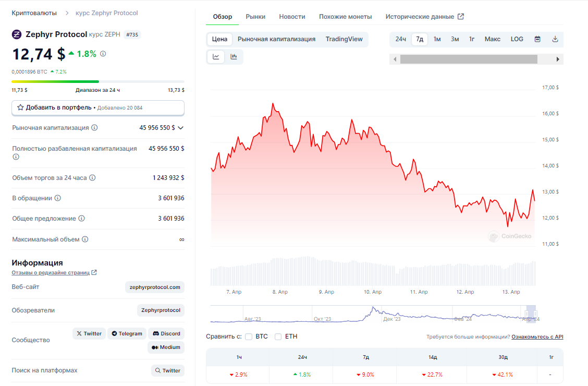Switch to line chart view icon
588x386 pixels.
tap(216, 57)
